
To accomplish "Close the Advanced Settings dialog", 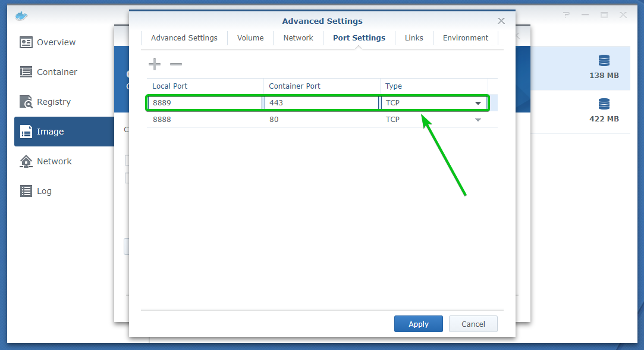I will pos(501,21).
